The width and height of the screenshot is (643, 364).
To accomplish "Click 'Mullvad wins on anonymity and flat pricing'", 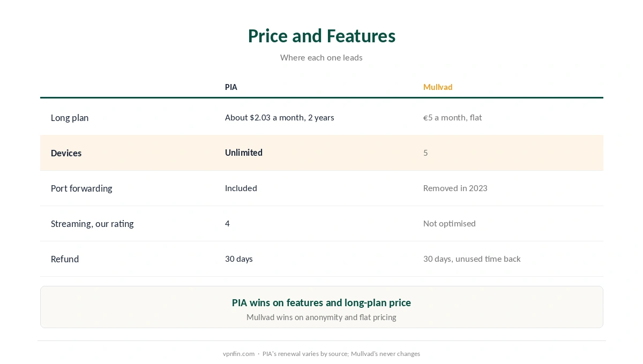I will [x=322, y=317].
